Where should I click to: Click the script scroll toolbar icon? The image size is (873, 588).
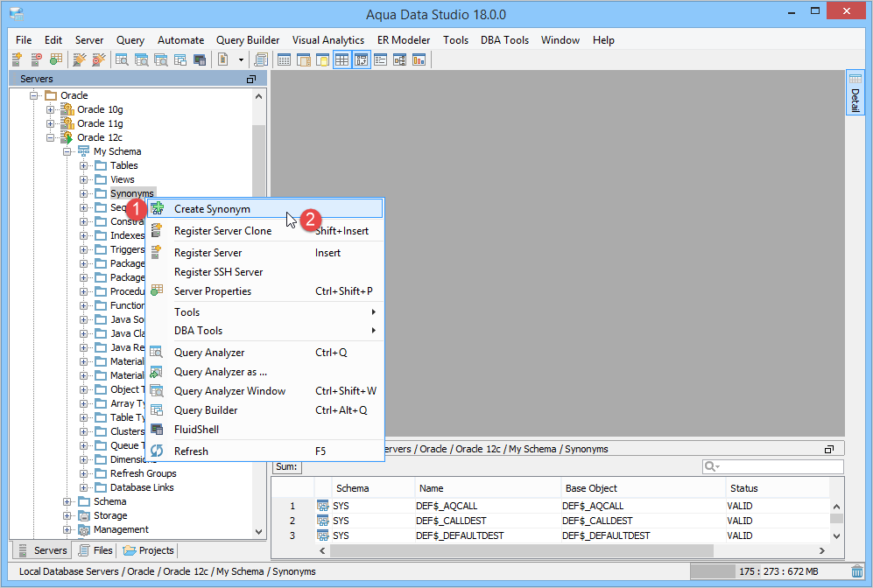click(x=261, y=59)
